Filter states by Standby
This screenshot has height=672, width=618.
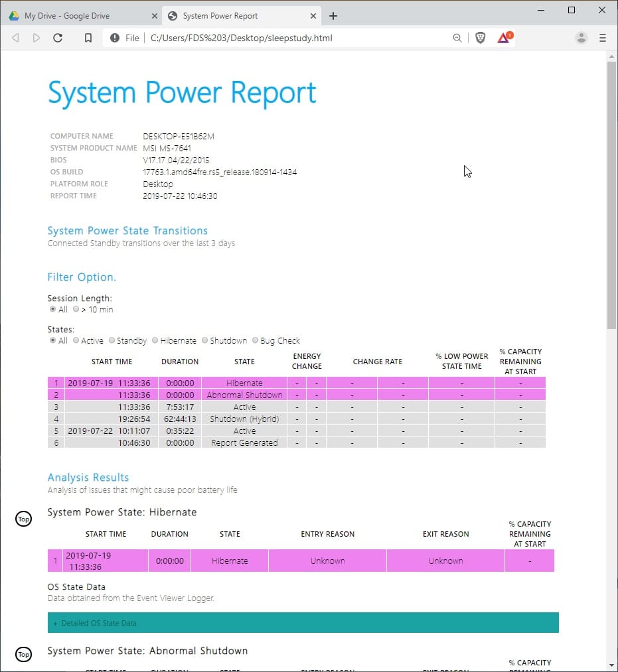112,340
